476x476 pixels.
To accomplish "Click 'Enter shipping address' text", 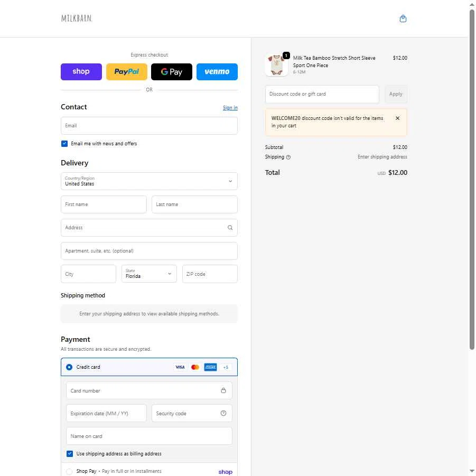I will pyautogui.click(x=382, y=157).
